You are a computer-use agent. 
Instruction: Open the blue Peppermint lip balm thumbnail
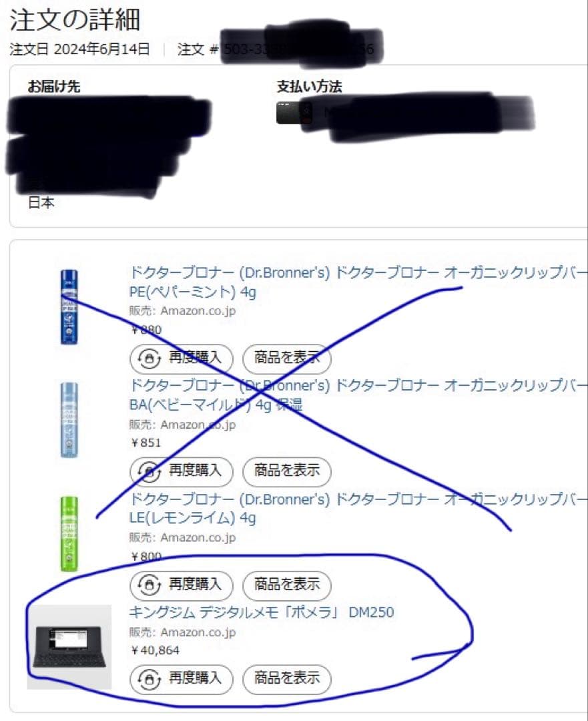click(69, 306)
